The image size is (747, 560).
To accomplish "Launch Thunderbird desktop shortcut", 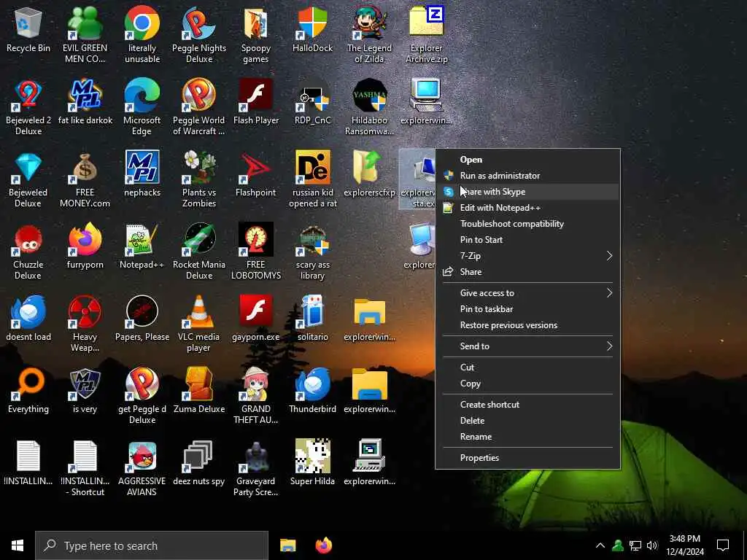I will click(312, 391).
